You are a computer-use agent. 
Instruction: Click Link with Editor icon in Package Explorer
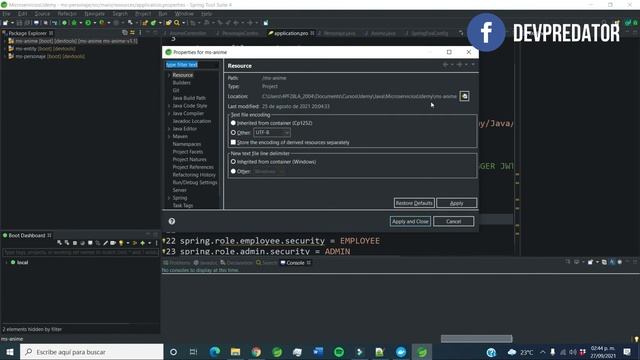(132, 33)
